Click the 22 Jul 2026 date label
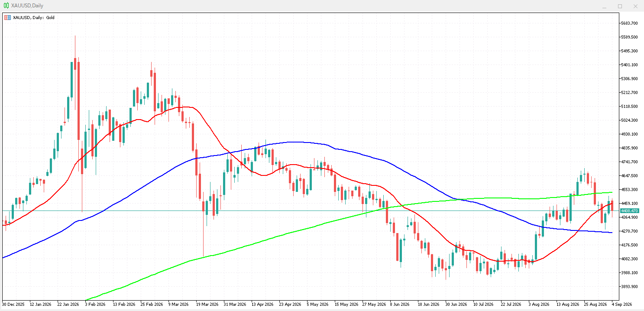The image size is (644, 311). tap(511, 305)
